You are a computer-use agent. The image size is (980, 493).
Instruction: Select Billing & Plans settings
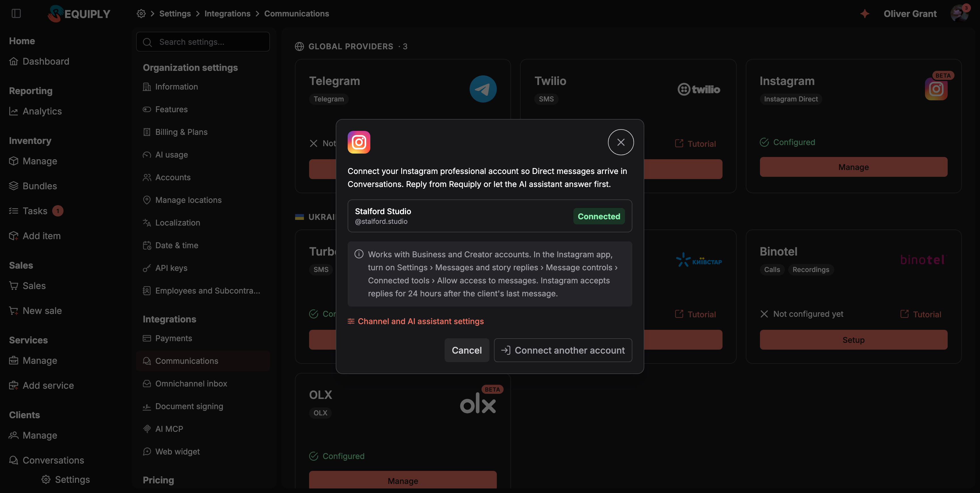(203, 132)
